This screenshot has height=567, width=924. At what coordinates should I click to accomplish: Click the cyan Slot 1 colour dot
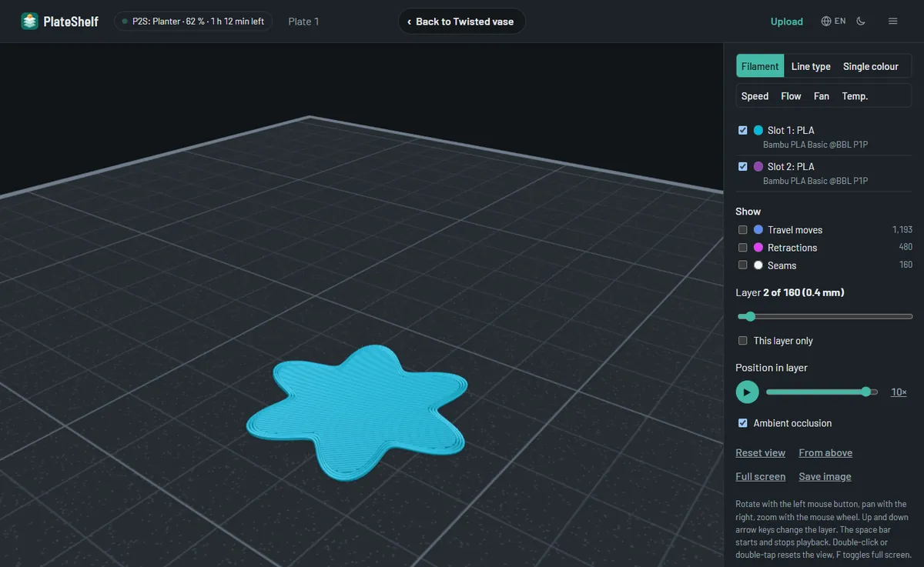click(x=758, y=131)
